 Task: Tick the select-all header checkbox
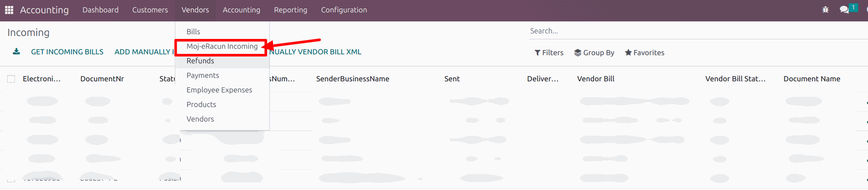pyautogui.click(x=11, y=79)
